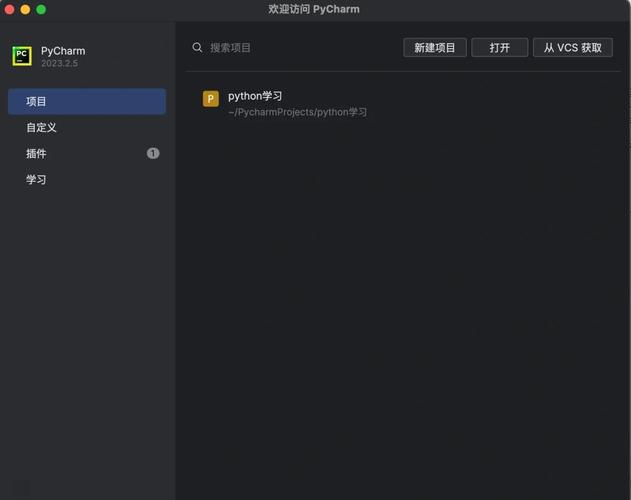Click the ~/PycharmProjects/python学习 path text
Viewport: 631px width, 500px height.
tap(297, 112)
